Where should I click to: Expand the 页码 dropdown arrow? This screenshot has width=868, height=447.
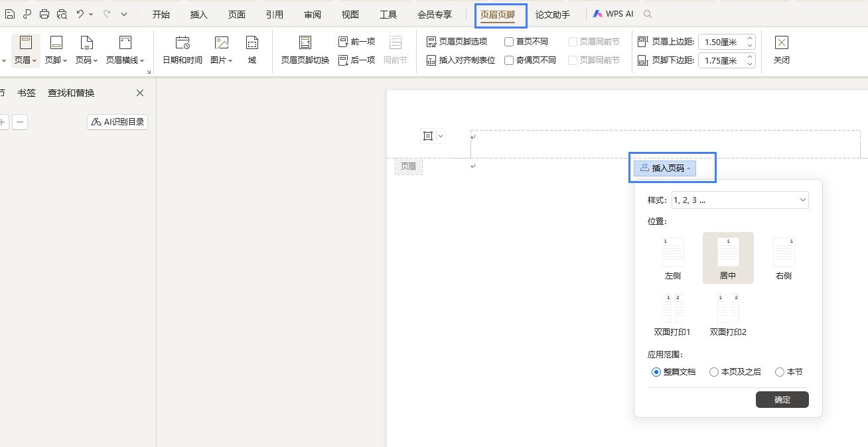(96, 60)
